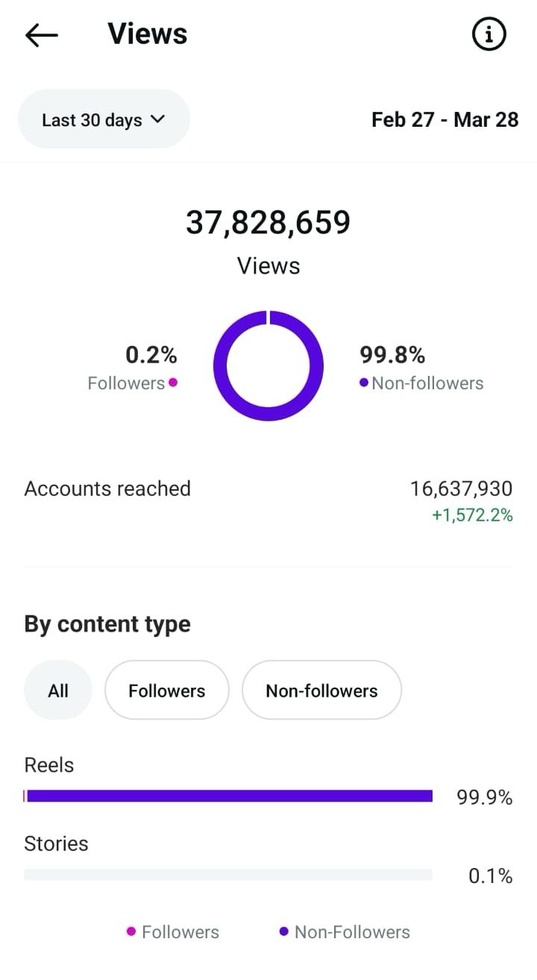Go back using the left arrow
Screen dimensions: 537x980
[x=42, y=34]
